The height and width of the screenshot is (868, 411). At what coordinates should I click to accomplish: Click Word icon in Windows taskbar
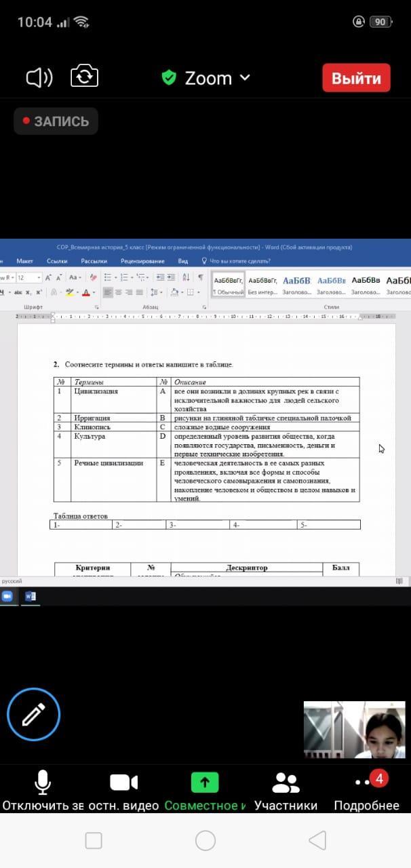click(30, 596)
